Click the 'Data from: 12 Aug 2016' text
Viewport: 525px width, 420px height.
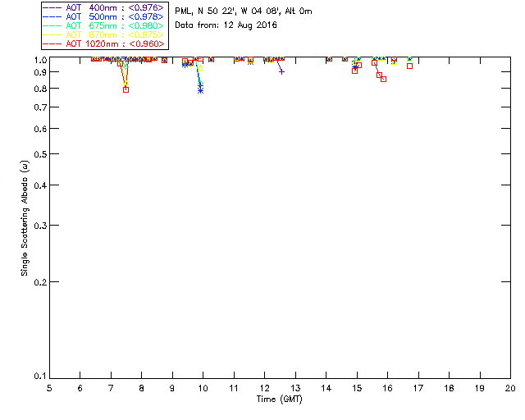(x=226, y=25)
